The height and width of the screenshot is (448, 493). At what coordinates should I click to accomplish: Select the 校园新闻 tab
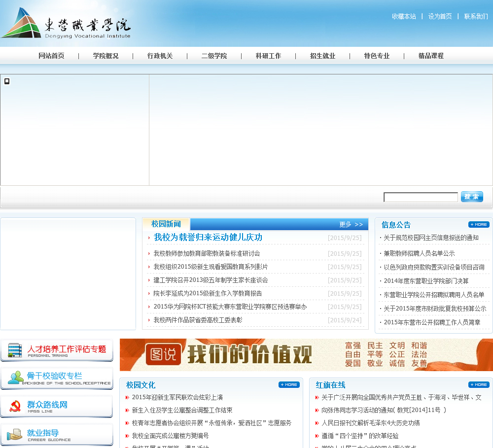point(166,224)
